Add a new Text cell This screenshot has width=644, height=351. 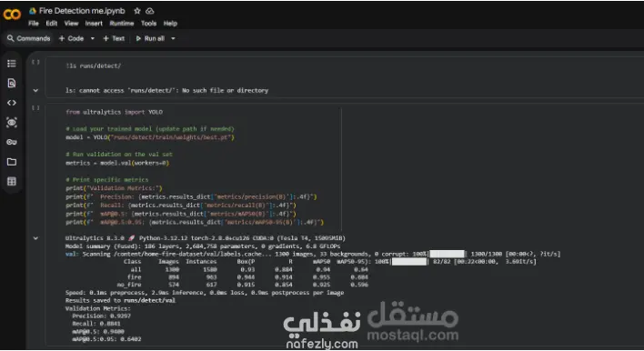point(114,38)
